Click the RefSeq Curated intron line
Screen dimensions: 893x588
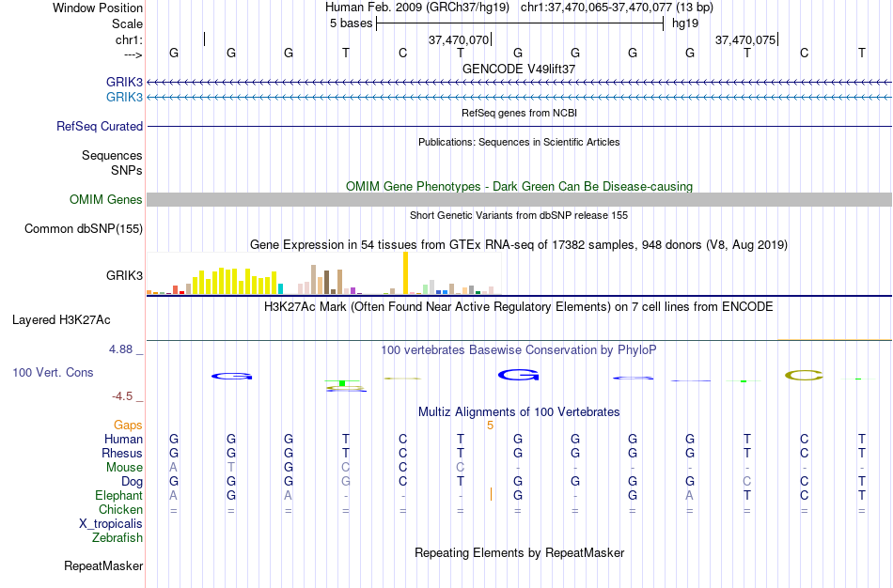pos(520,127)
